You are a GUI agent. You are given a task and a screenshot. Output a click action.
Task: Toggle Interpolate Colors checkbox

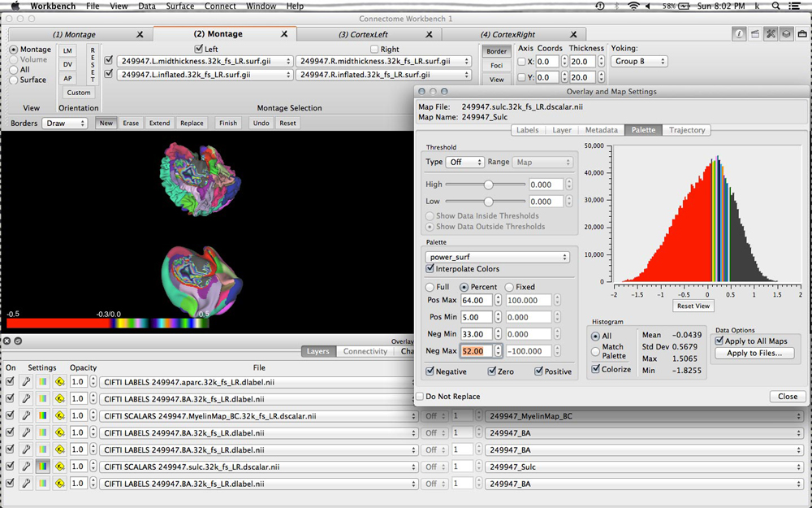pos(430,268)
